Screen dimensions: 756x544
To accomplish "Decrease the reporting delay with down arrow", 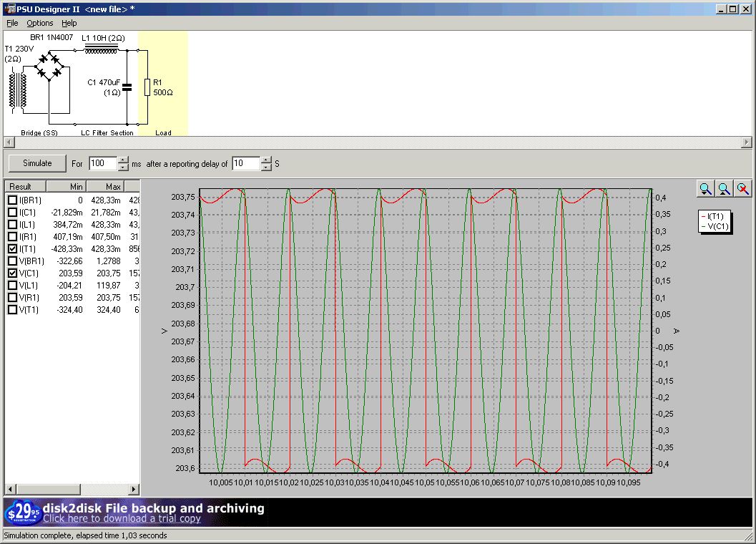I will pyautogui.click(x=266, y=167).
